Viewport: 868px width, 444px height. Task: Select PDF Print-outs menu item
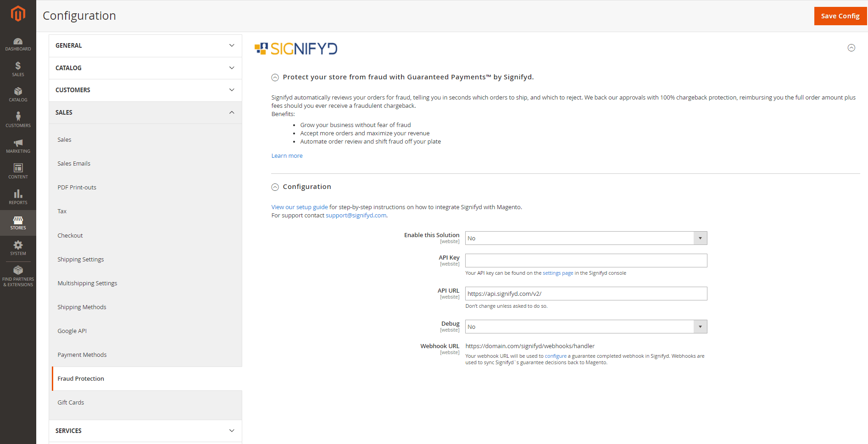click(77, 187)
